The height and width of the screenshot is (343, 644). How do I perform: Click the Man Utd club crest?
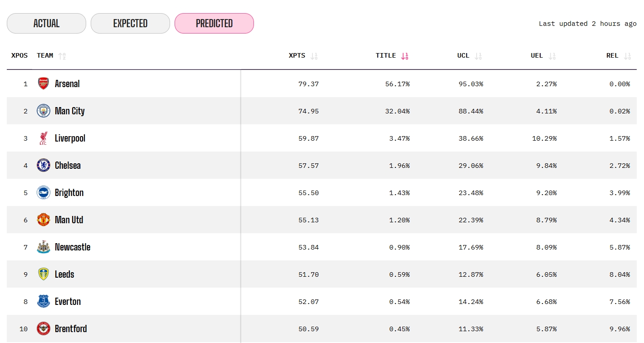tap(44, 220)
